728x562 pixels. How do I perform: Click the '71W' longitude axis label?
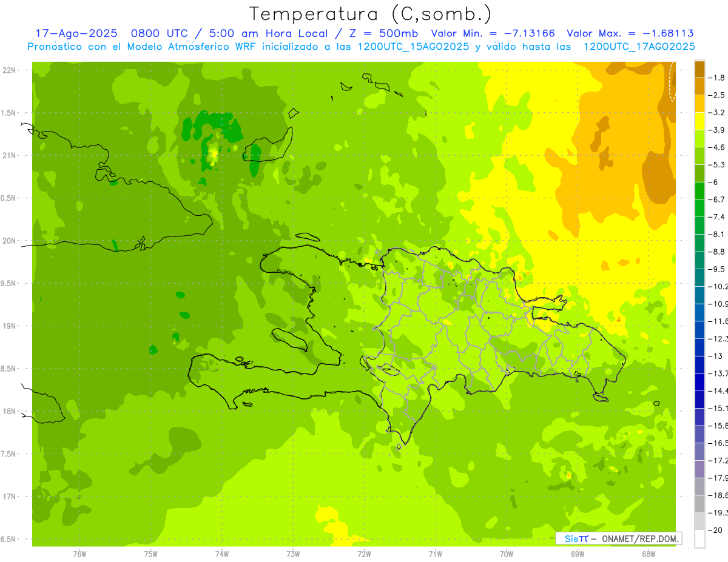point(435,554)
